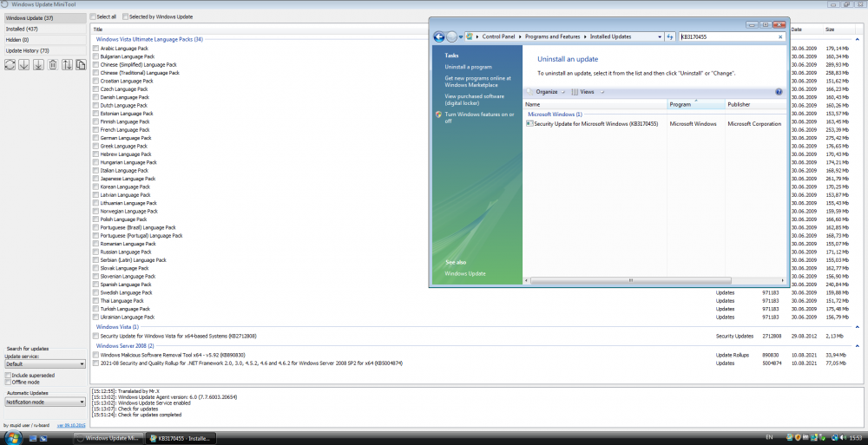The width and height of the screenshot is (868, 445).
Task: Open the Windows Start orb
Action: pyautogui.click(x=11, y=437)
